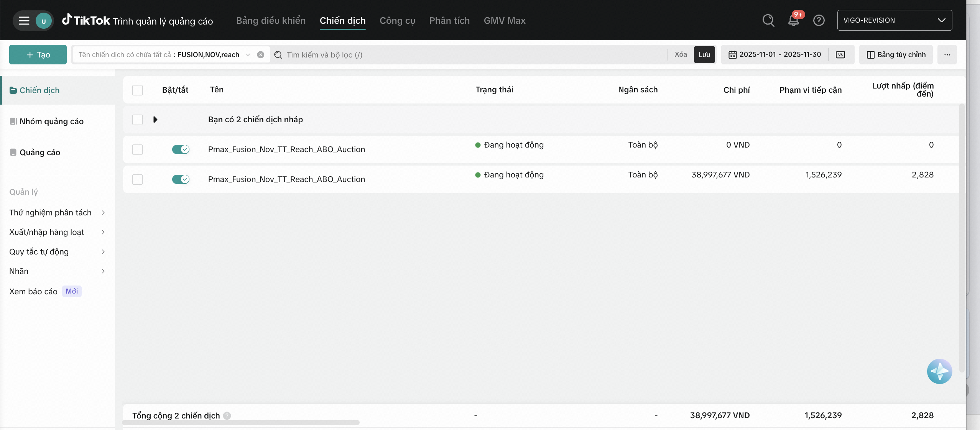Screen dimensions: 980x430
Task: Open the floating AI assistant icon
Action: (x=939, y=371)
